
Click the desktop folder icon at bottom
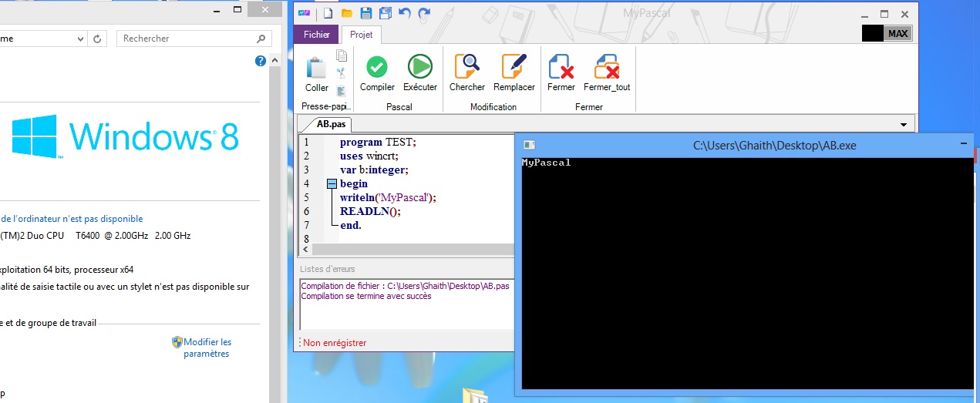point(476,396)
